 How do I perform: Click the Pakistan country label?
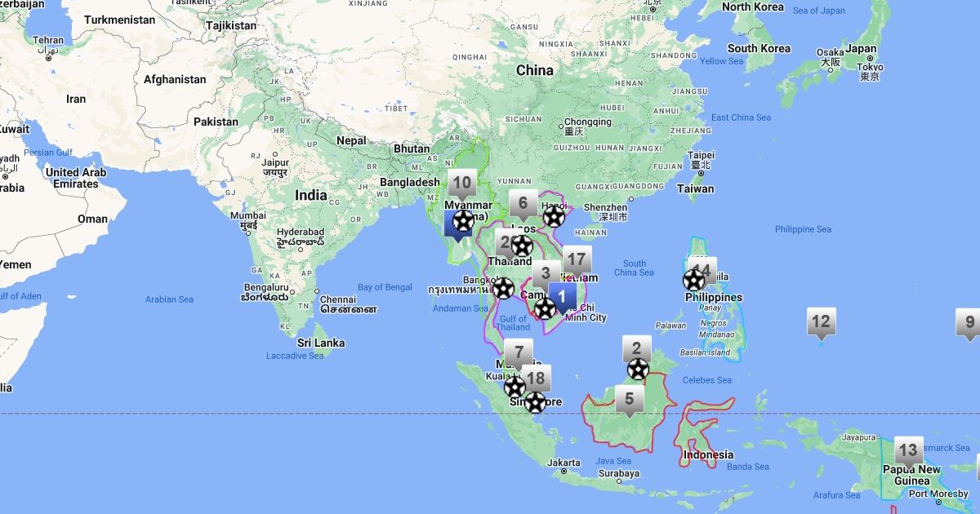(216, 122)
